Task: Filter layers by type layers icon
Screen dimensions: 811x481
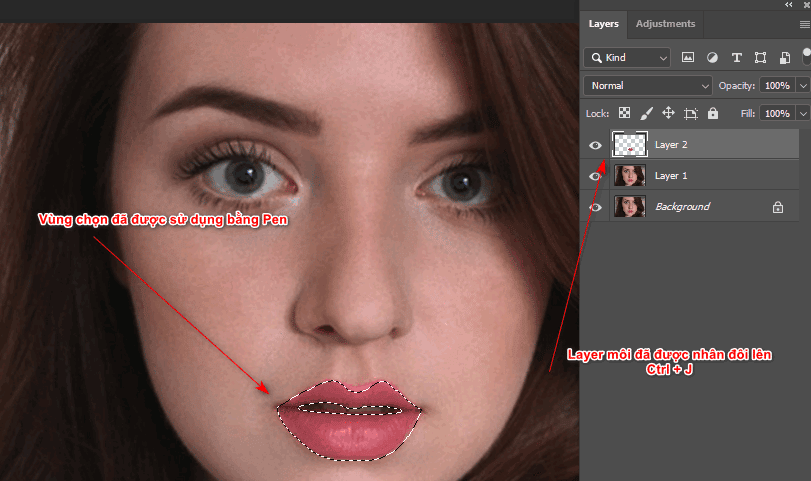Action: [737, 57]
